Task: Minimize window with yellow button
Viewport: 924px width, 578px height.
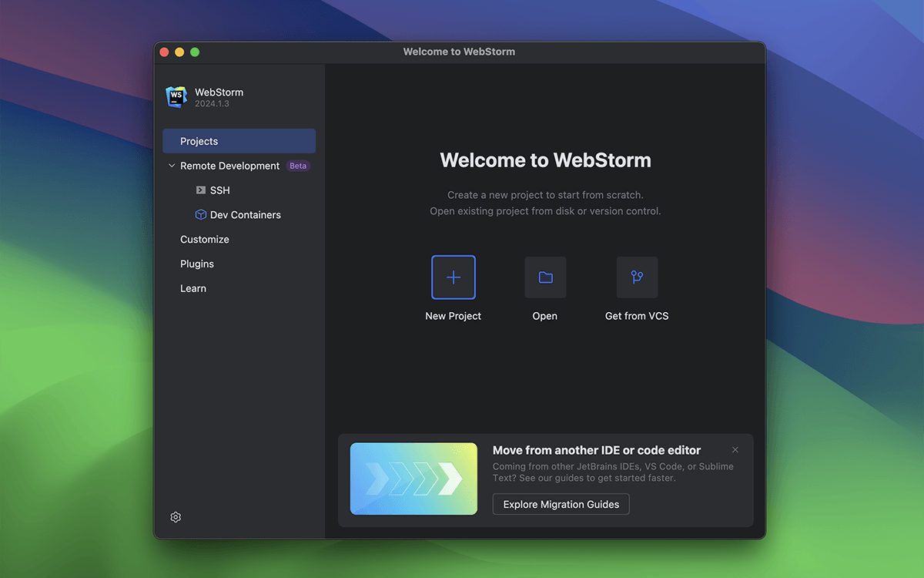Action: point(179,52)
